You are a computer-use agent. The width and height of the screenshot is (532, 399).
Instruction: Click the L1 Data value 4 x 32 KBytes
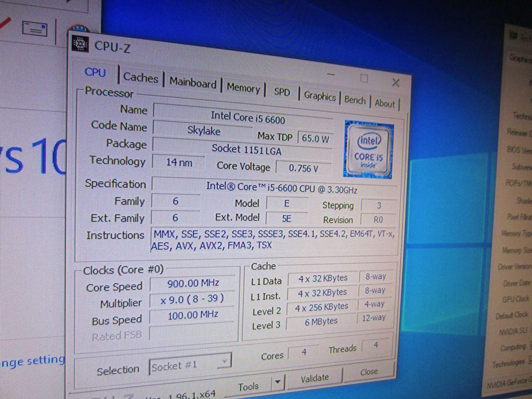coord(323,279)
